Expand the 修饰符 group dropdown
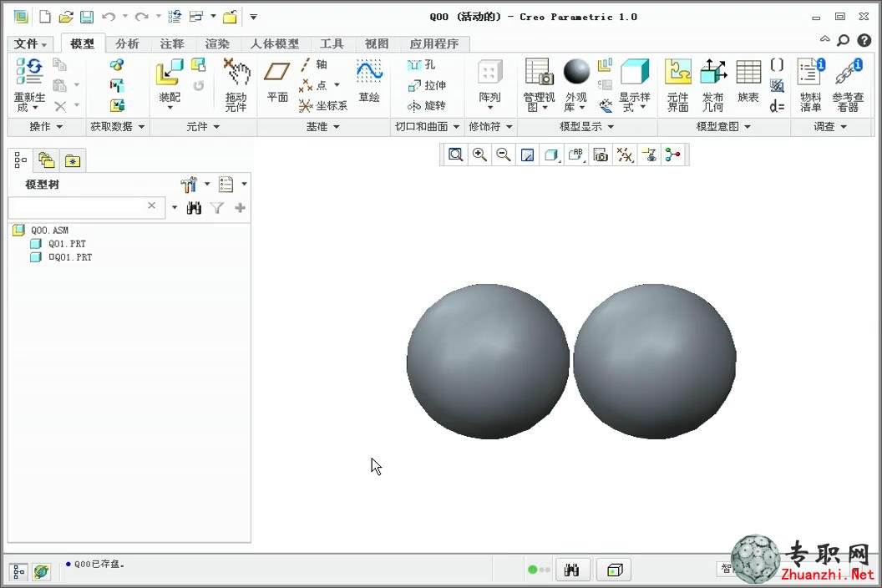 tap(490, 127)
